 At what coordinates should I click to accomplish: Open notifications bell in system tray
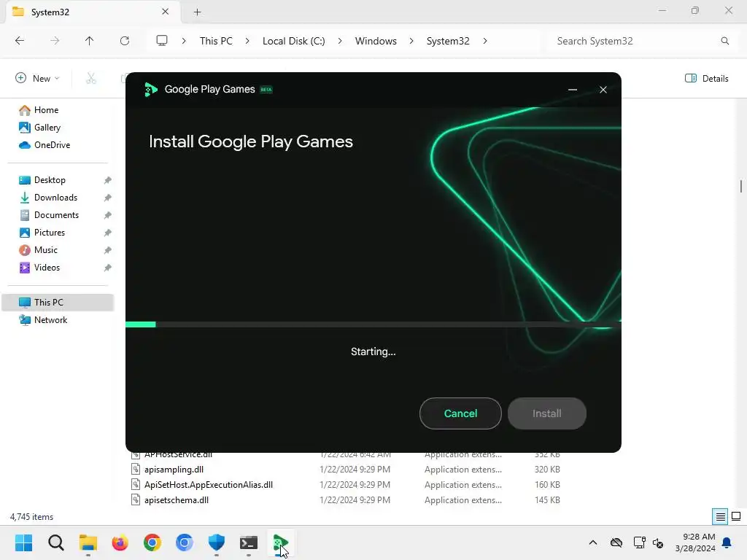click(x=727, y=542)
